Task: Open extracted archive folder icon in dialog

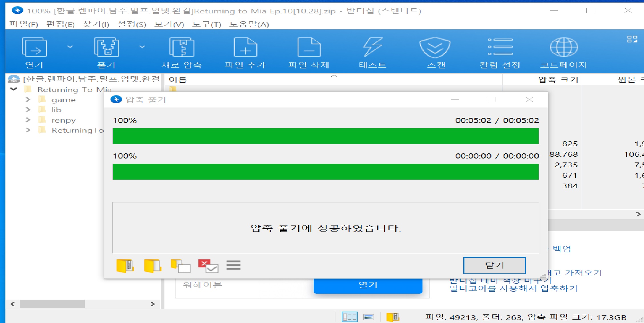Action: [x=125, y=265]
